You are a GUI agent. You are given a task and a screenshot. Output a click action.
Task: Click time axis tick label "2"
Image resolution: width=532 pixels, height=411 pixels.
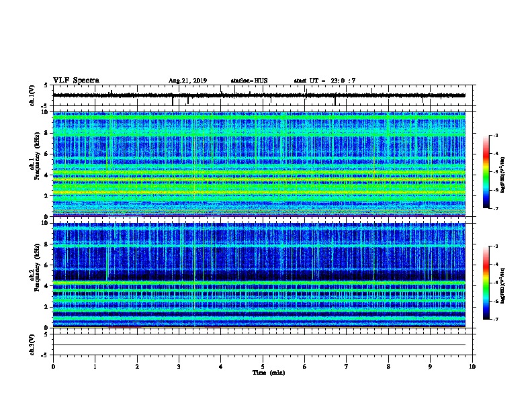tap(137, 367)
